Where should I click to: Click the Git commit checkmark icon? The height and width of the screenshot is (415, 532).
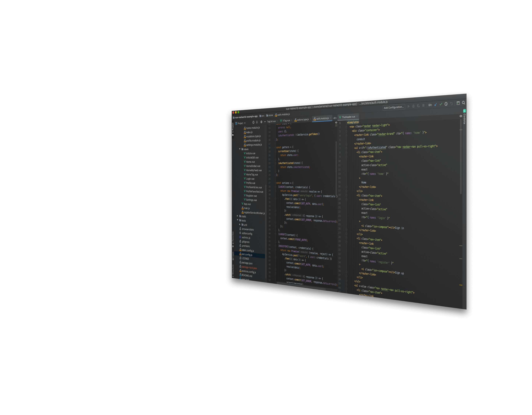441,104
